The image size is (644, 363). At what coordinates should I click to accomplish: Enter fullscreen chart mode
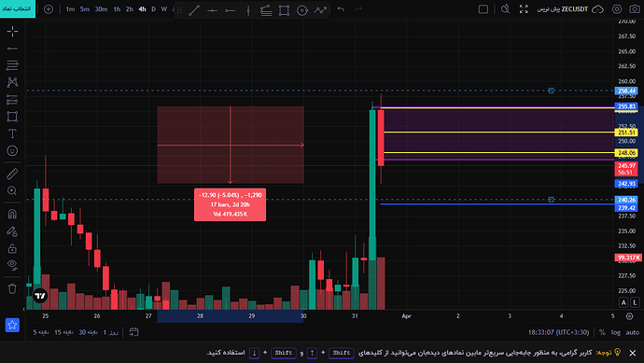[524, 9]
